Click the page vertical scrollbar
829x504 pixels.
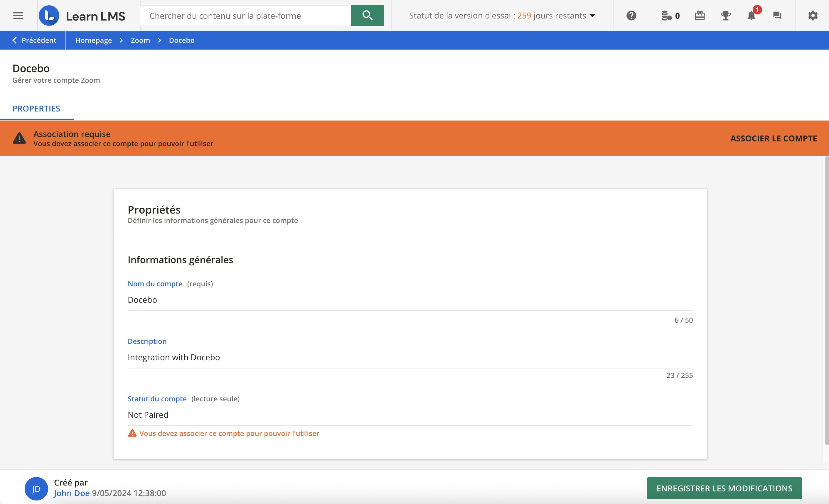coord(826,300)
